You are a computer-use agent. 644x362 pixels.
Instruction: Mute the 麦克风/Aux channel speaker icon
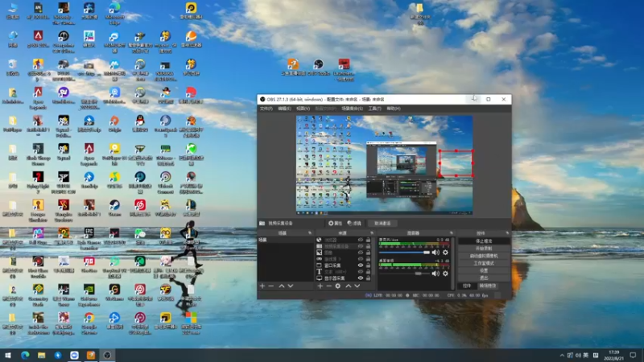coord(436,253)
